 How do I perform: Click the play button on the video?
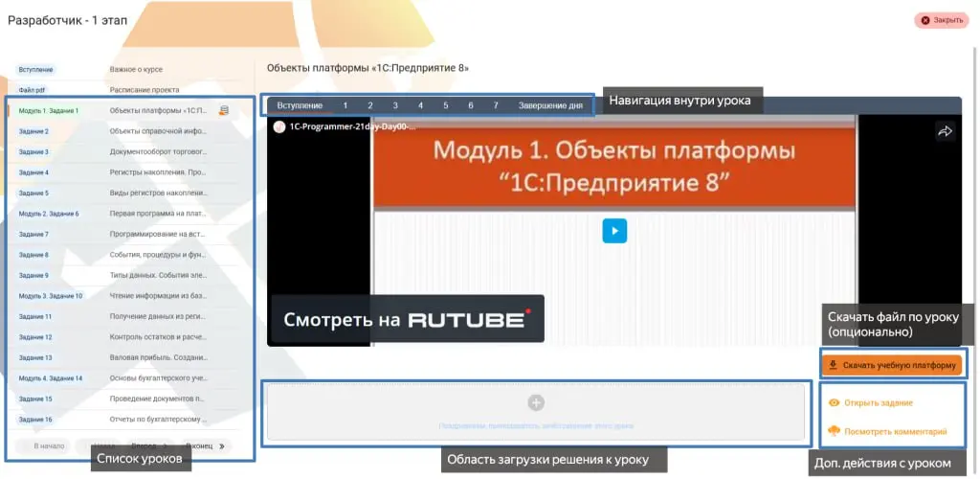(614, 231)
